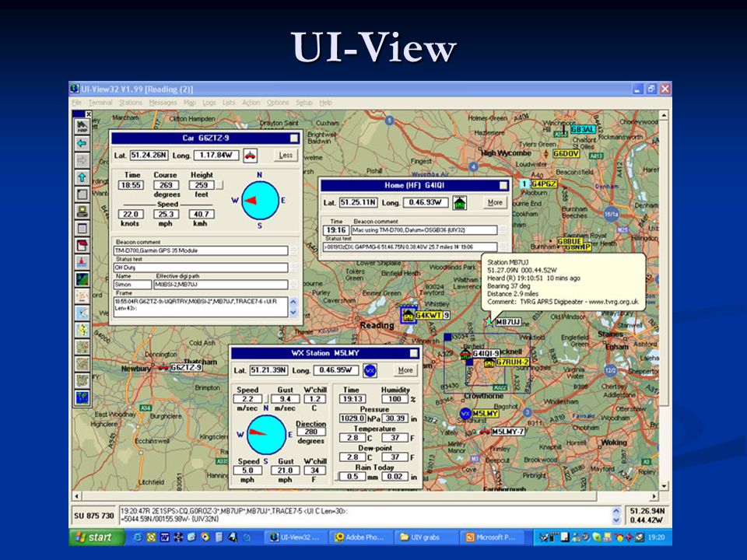This screenshot has width=747, height=560.
Task: Click the Direction field showing 280
Action: pyautogui.click(x=311, y=432)
